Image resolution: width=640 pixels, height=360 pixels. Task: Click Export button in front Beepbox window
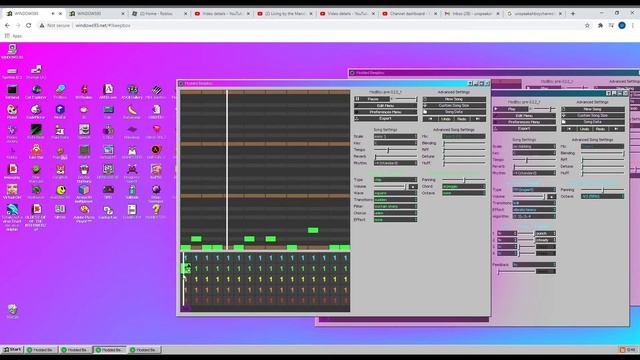point(386,118)
